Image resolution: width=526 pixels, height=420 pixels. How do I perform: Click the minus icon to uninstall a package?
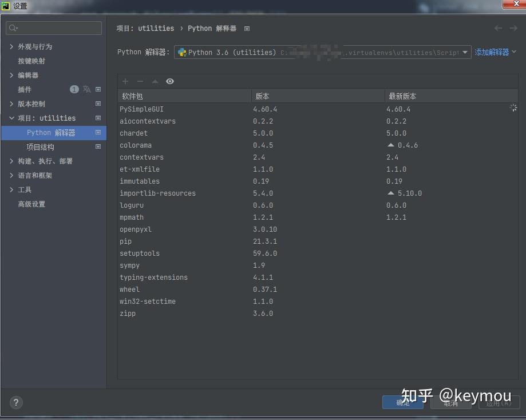140,81
